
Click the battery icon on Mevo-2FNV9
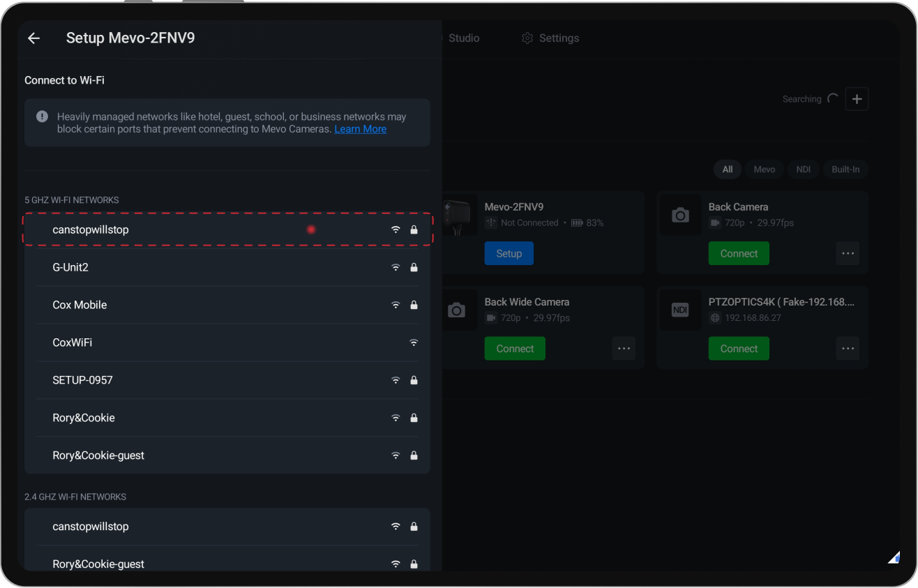[x=577, y=223]
